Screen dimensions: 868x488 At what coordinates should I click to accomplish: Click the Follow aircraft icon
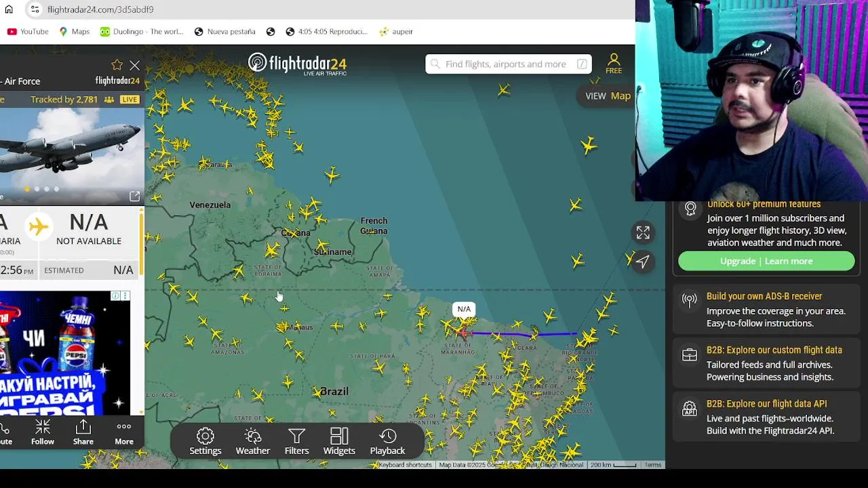(x=42, y=432)
